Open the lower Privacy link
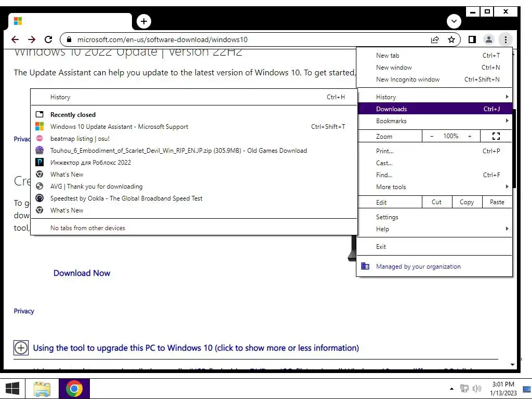The width and height of the screenshot is (532, 399). point(24,311)
